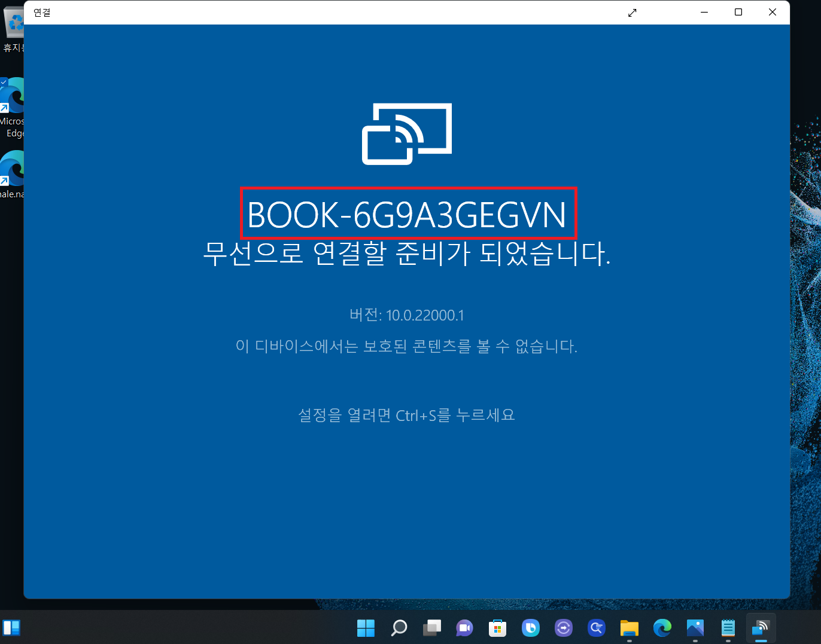Viewport: 821px width, 644px height.
Task: Open File Explorer from the taskbar
Action: pos(629,628)
